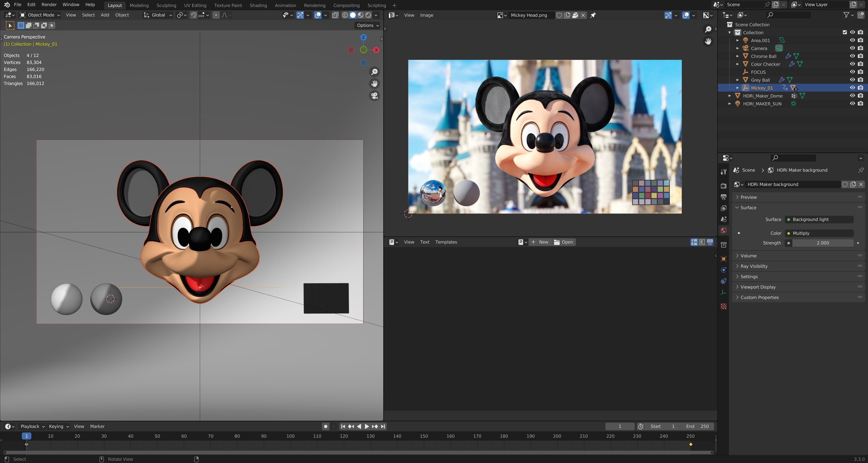Open the Render properties tab

(724, 186)
